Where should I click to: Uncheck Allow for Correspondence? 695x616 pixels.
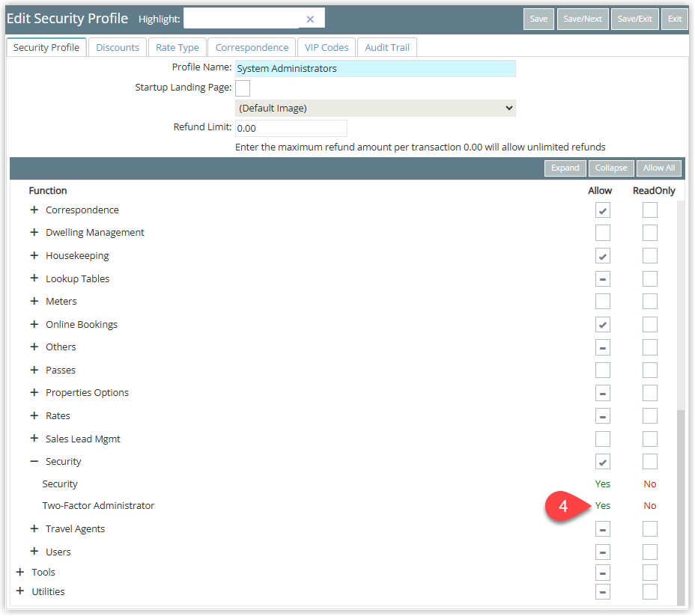[x=603, y=210]
